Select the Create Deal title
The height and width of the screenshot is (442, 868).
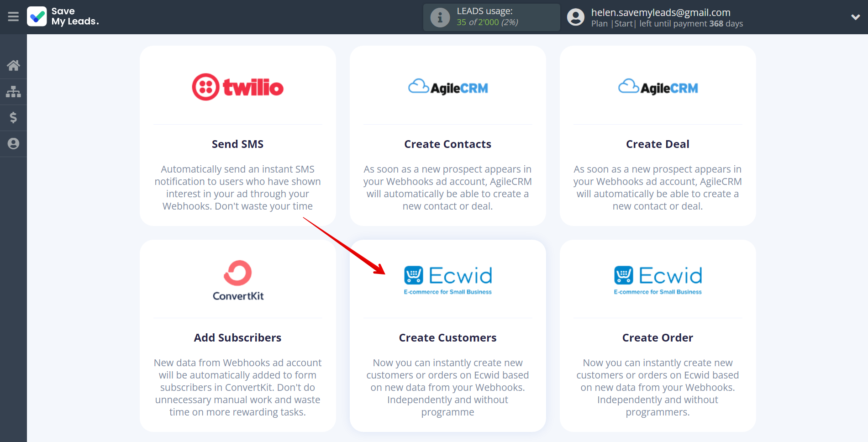coord(658,144)
